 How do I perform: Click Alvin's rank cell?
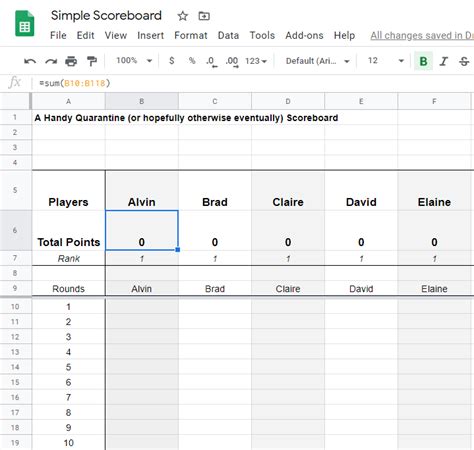click(x=142, y=258)
